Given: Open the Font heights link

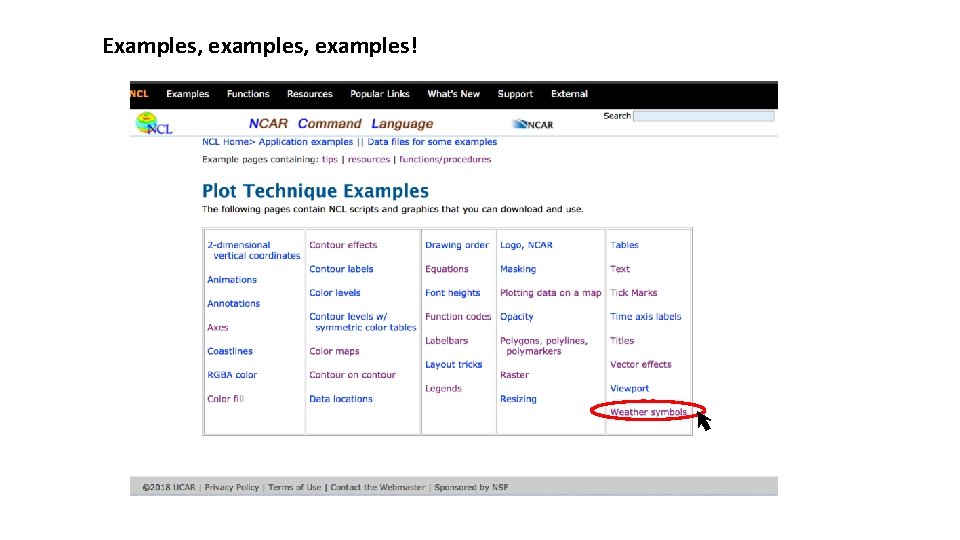Looking at the screenshot, I should pyautogui.click(x=452, y=292).
